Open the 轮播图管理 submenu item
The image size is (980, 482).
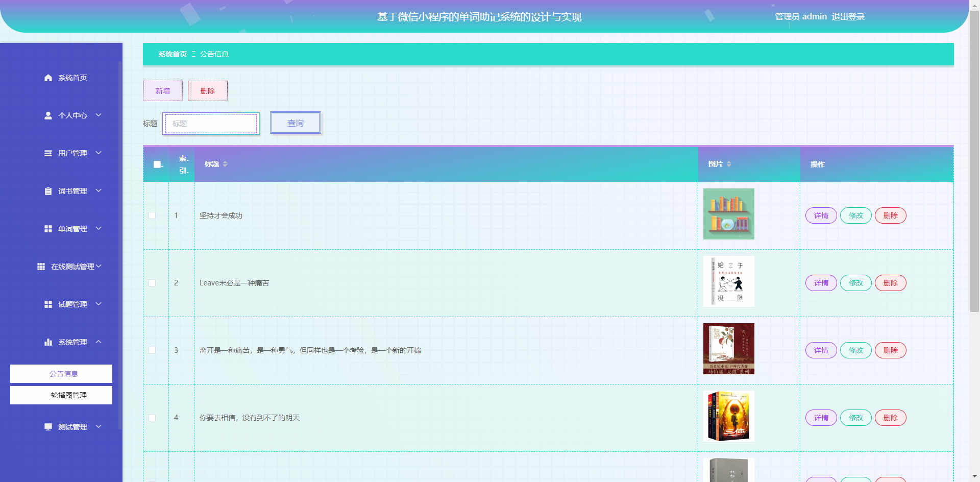[x=61, y=395]
